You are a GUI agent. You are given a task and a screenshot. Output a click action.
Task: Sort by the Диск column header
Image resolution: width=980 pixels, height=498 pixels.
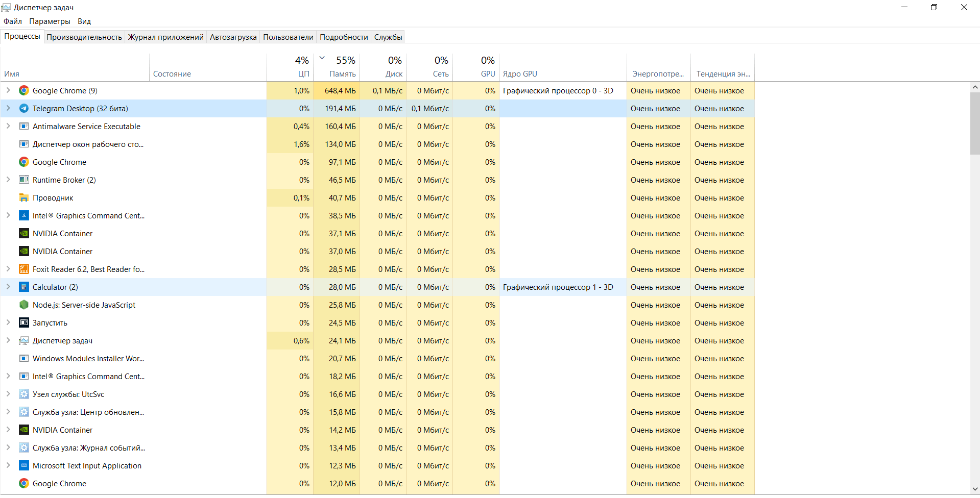[x=383, y=67]
